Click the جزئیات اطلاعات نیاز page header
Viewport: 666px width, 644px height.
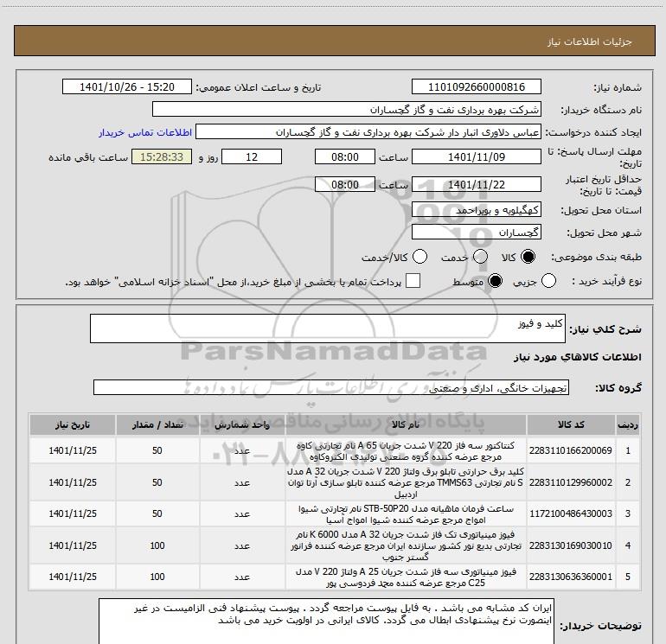point(590,41)
